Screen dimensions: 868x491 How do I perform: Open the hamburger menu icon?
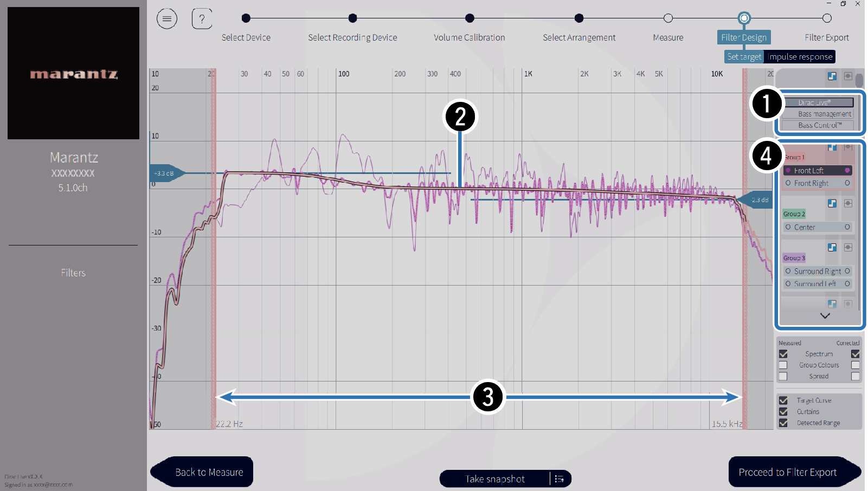[167, 19]
